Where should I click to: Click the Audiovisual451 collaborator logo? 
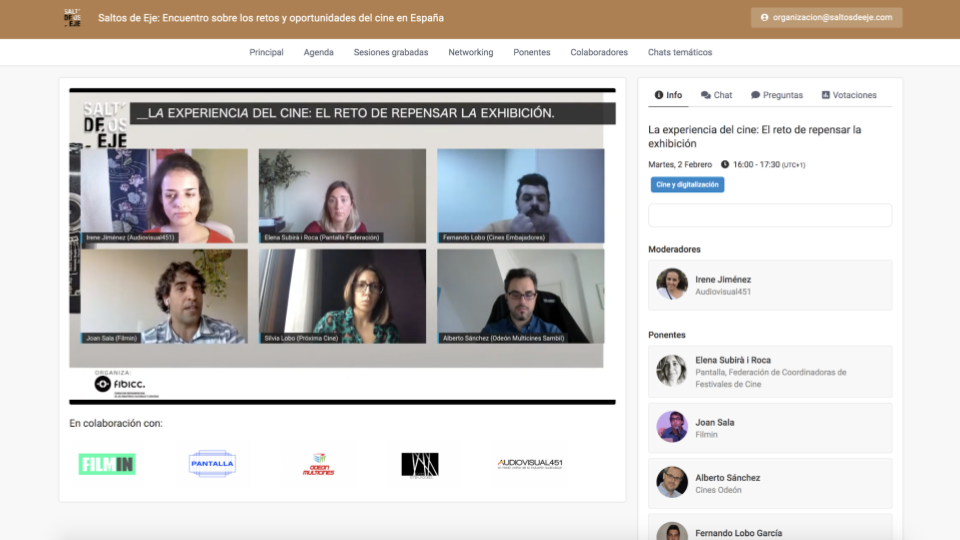point(530,463)
